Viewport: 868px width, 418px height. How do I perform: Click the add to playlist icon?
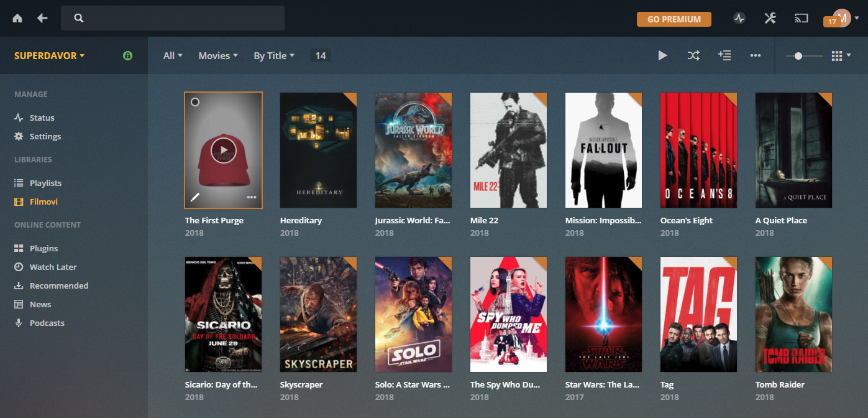pos(724,55)
